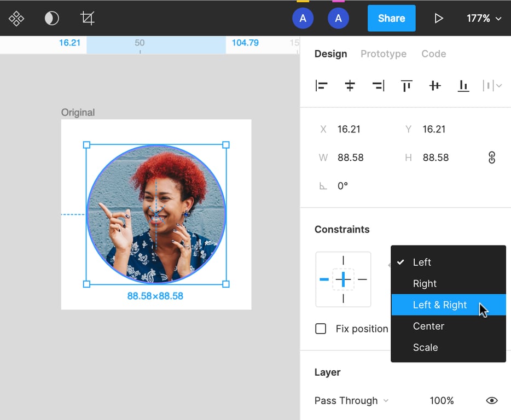The width and height of the screenshot is (511, 420).
Task: Activate the Crop tool icon
Action: [x=87, y=19]
